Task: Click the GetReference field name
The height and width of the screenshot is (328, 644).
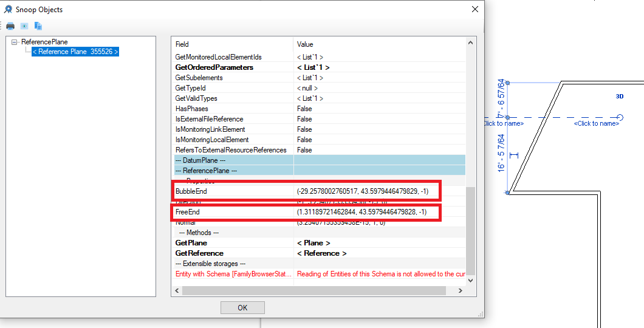Action: click(199, 253)
